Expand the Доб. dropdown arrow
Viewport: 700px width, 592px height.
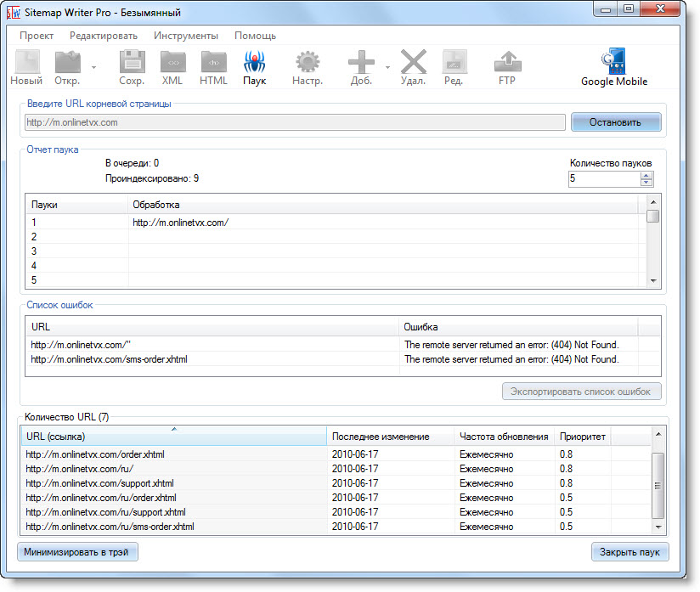click(387, 67)
